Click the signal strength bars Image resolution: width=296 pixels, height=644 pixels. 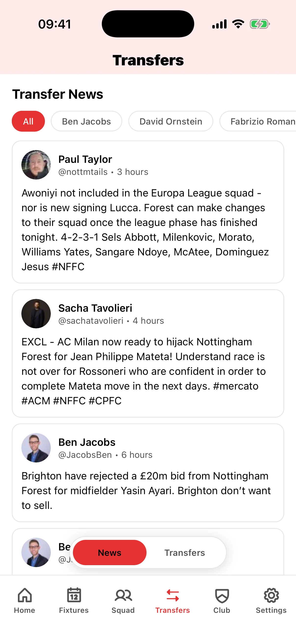[219, 24]
